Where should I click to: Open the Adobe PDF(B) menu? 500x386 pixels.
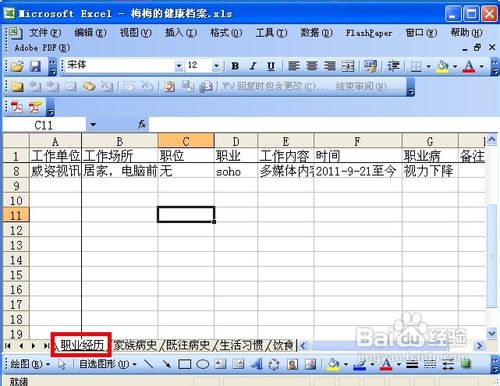coord(42,48)
